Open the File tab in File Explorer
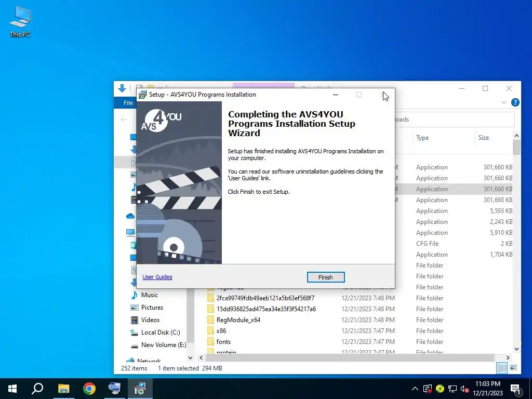This screenshot has height=399, width=532. [128, 103]
